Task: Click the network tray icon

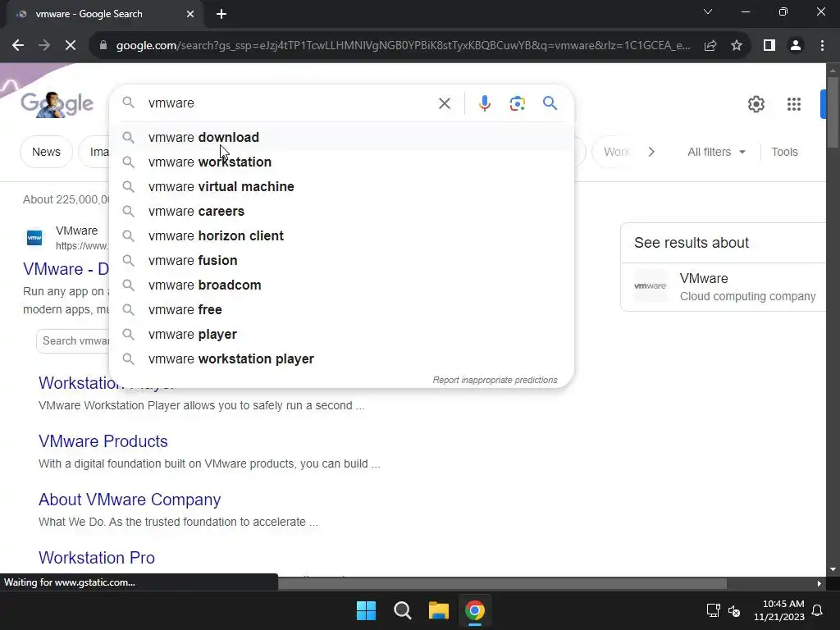Action: [x=713, y=610]
